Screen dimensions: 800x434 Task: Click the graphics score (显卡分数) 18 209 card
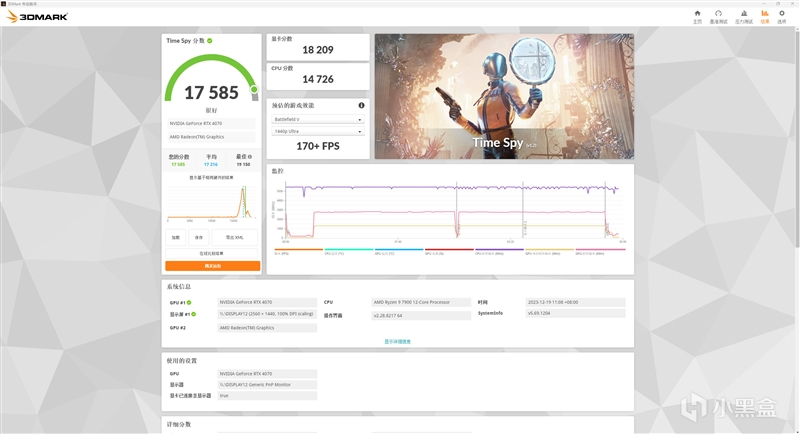(x=318, y=47)
